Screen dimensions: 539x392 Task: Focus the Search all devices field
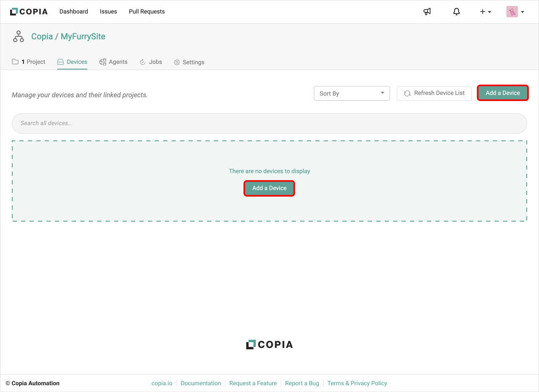269,123
